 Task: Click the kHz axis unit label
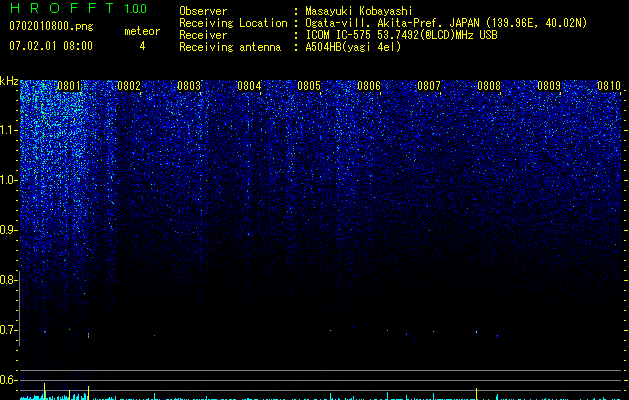point(9,81)
